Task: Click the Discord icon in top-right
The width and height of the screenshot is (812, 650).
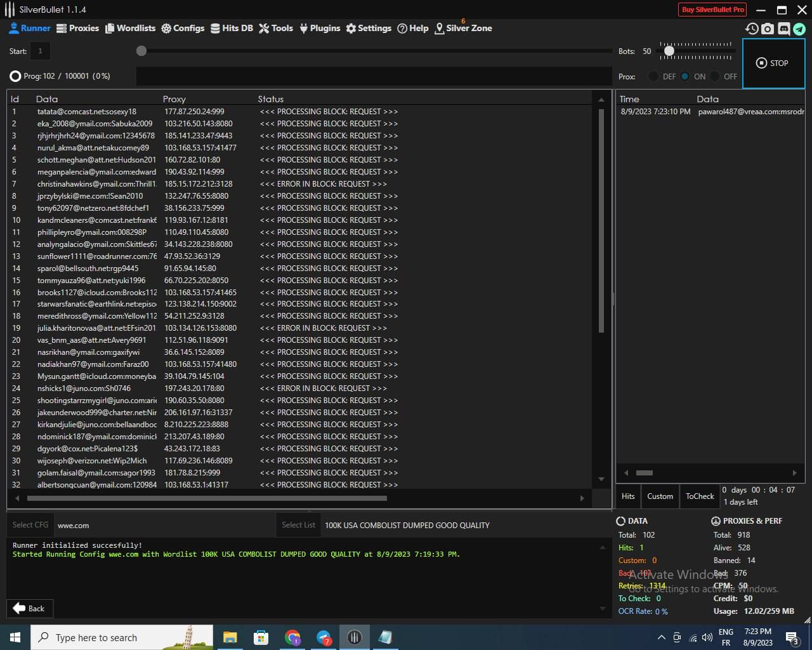Action: pyautogui.click(x=783, y=29)
